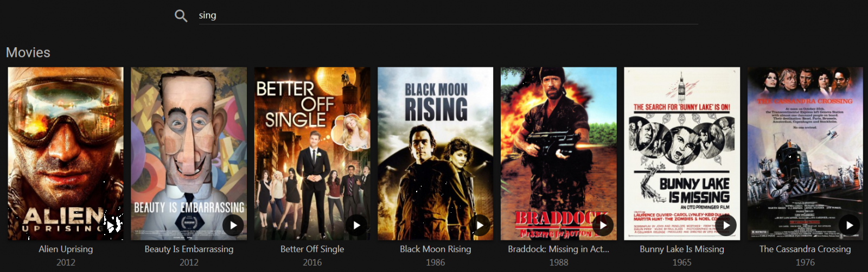The width and height of the screenshot is (868, 272).
Task: Open The Cassandra Crossing title link
Action: pos(805,249)
